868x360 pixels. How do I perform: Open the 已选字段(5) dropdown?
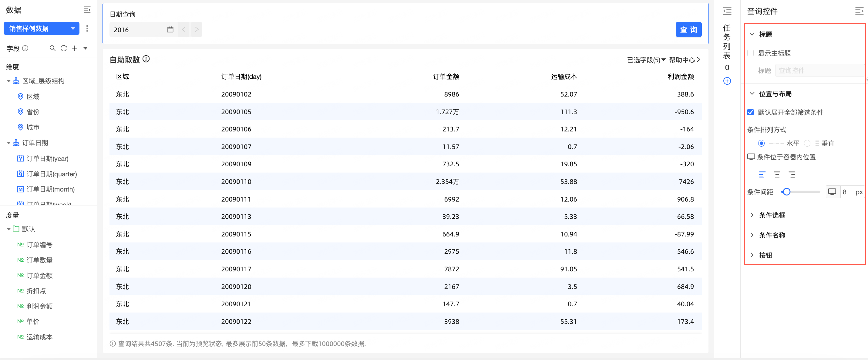(646, 60)
